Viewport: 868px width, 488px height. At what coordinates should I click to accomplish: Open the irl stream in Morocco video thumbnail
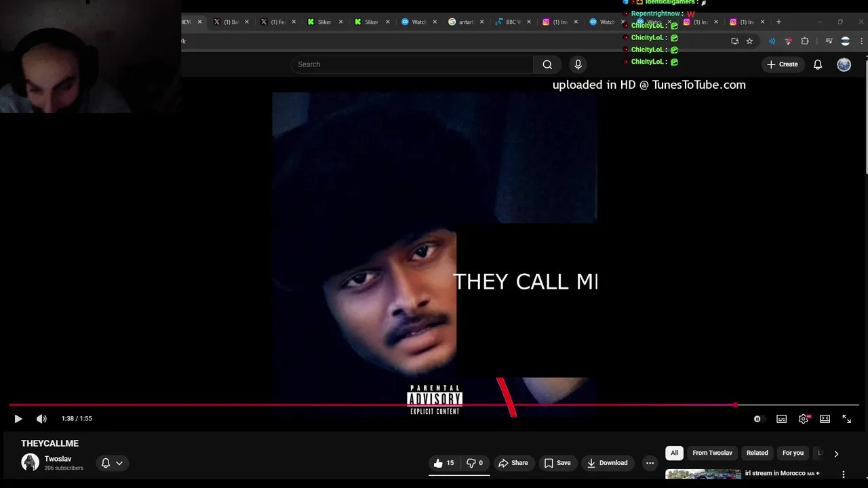pos(703,474)
